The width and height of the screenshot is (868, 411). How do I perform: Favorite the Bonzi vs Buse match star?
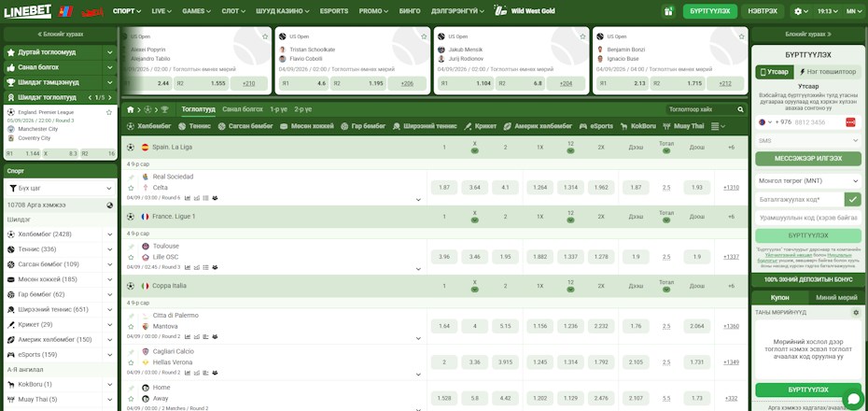coord(742,36)
